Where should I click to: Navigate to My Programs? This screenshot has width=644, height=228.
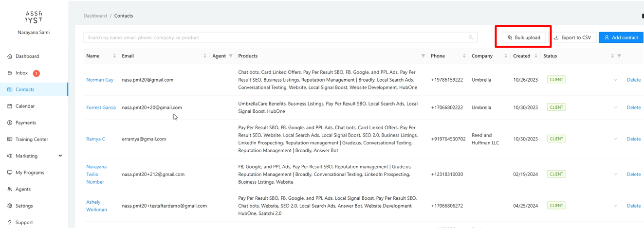click(30, 173)
